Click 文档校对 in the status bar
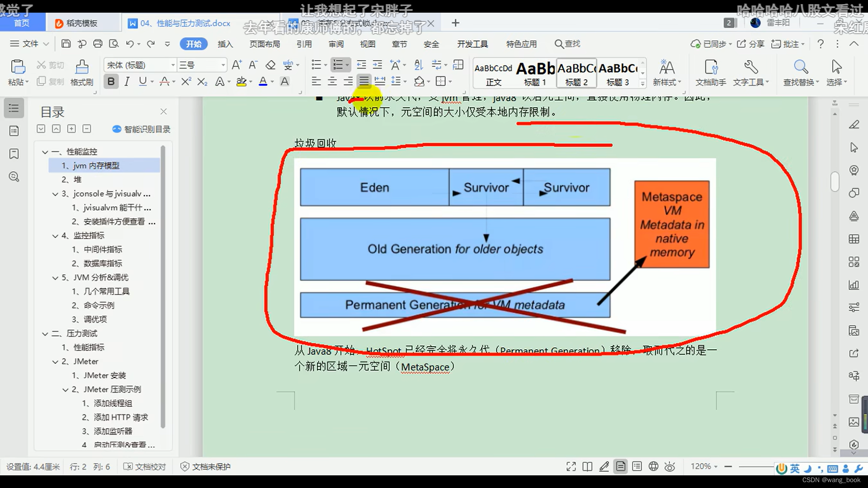This screenshot has width=868, height=488. click(x=145, y=467)
